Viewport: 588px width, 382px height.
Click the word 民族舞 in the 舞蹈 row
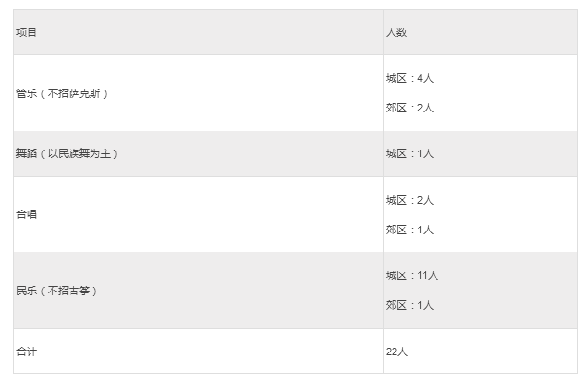(73, 153)
